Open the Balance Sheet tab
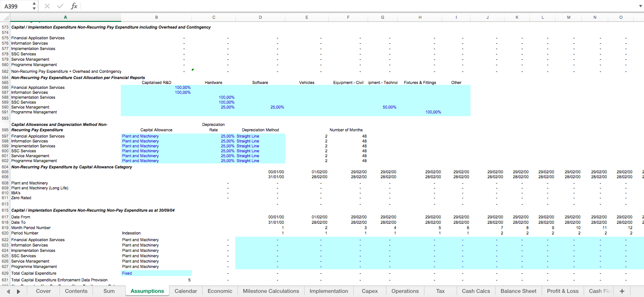Viewport: 644px width, 297px height. click(x=518, y=291)
